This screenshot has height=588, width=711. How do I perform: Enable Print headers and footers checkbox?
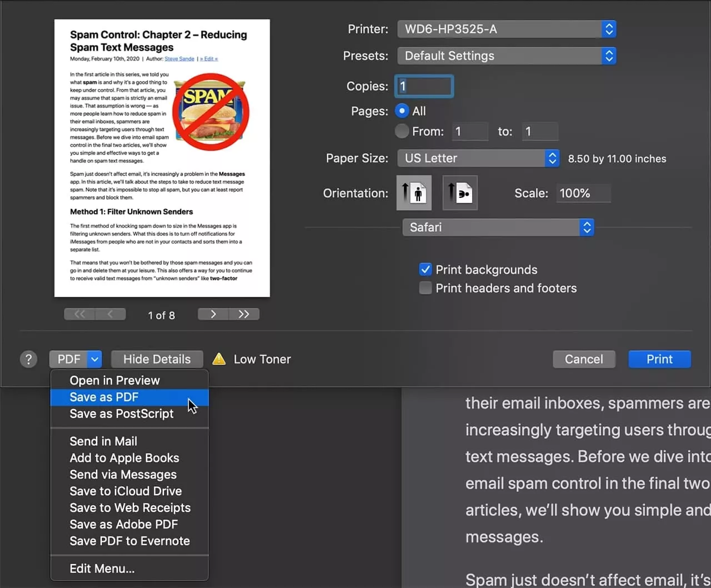click(425, 288)
